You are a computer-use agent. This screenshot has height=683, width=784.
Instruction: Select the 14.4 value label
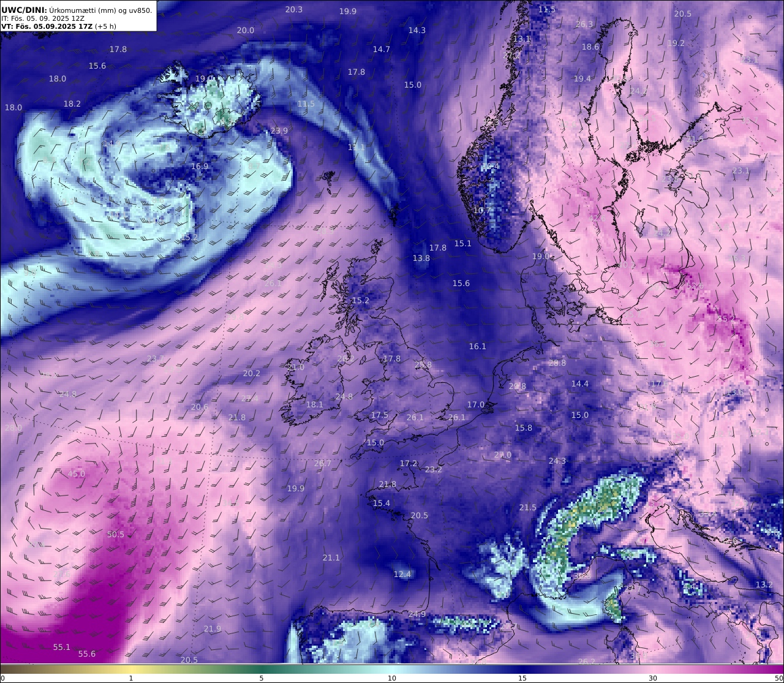point(580,384)
